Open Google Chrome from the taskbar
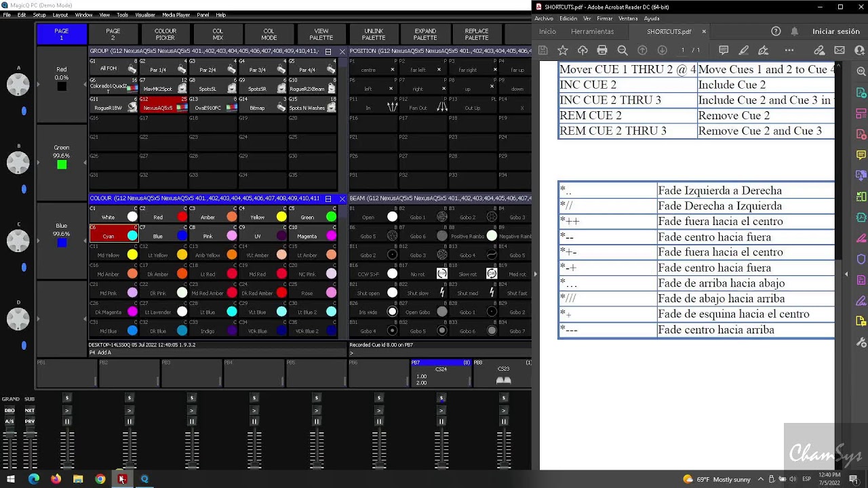 pos(100,479)
